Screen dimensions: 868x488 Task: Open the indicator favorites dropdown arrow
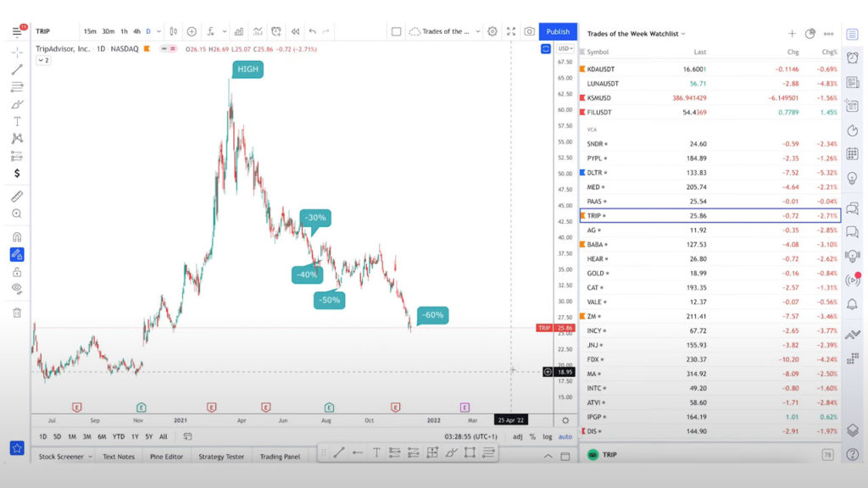pos(224,31)
